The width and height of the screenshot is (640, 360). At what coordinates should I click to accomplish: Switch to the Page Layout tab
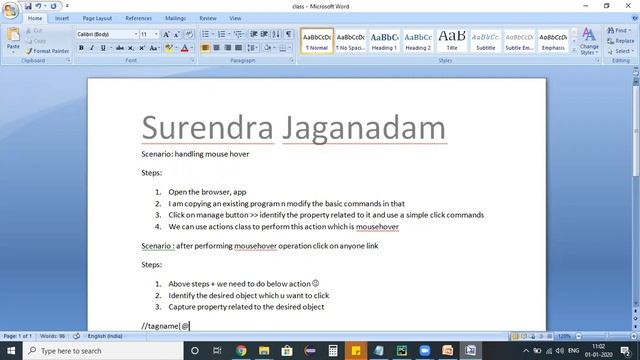97,18
